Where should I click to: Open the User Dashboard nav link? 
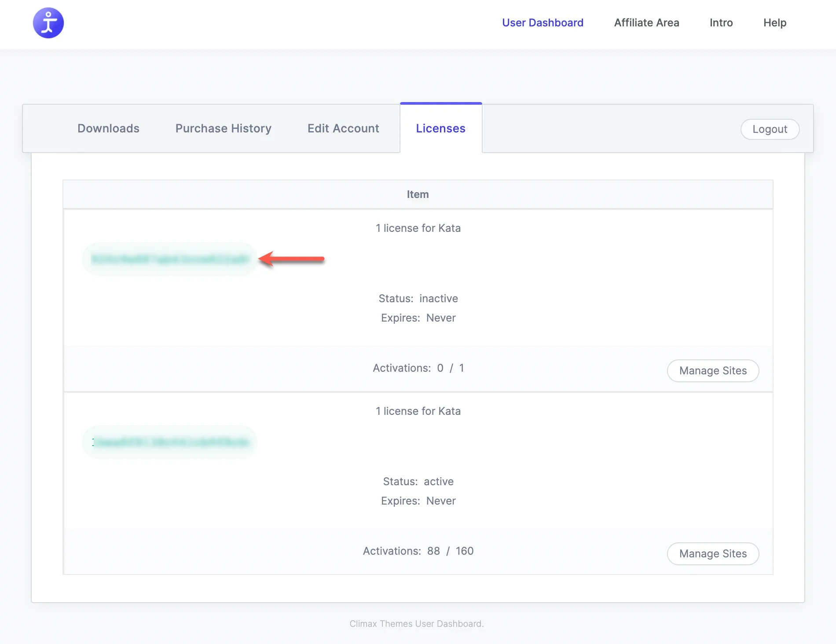tap(543, 23)
